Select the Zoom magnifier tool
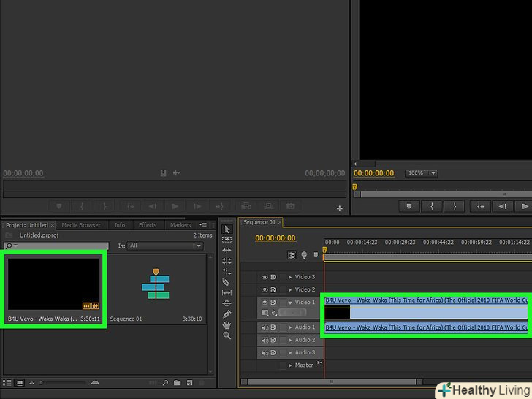Viewport: 532px width, 399px height. tap(227, 335)
